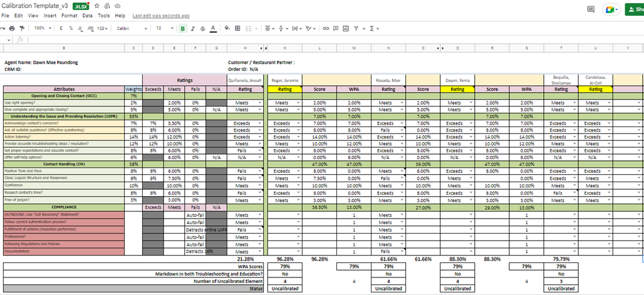Select column B header

click(64, 48)
